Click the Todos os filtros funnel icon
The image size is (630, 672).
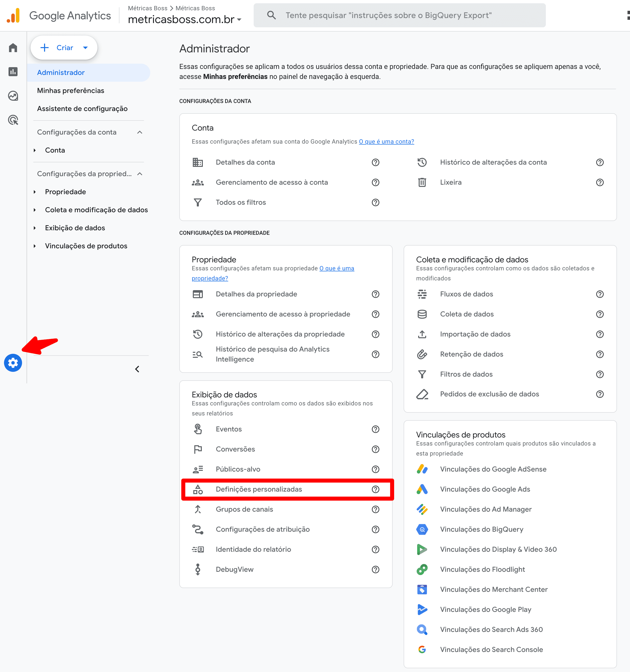click(198, 202)
